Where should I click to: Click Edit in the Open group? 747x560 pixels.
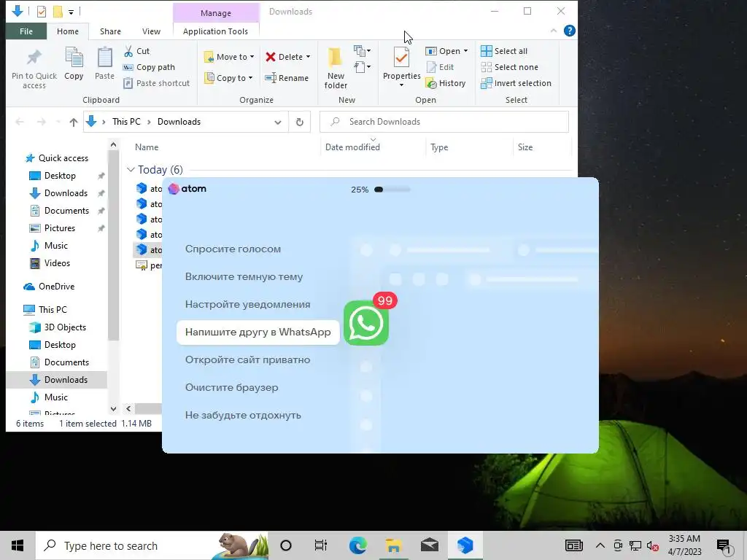coord(440,67)
